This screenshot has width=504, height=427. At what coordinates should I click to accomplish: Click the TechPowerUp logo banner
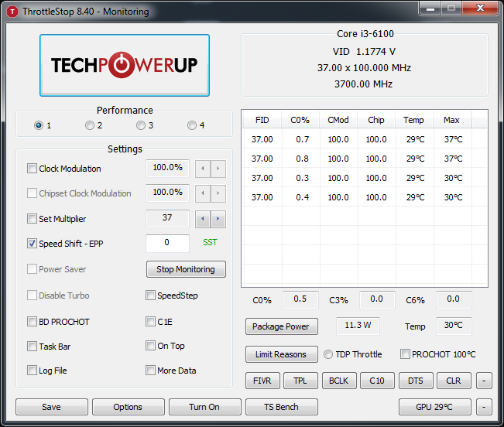pos(125,65)
